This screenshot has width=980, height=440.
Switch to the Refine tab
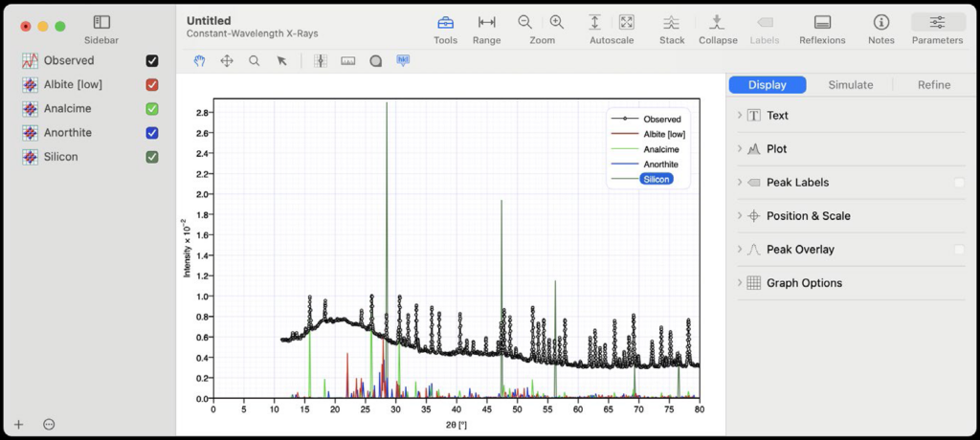(x=933, y=85)
